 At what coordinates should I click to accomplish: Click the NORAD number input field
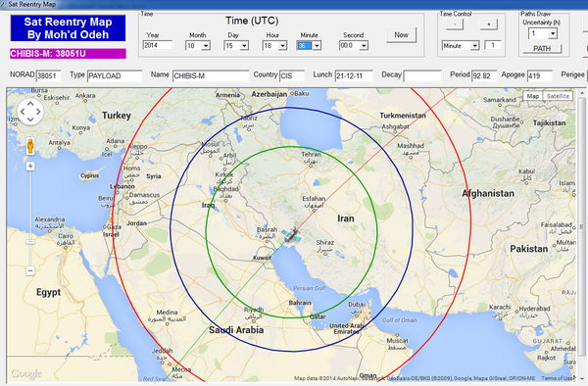(x=48, y=75)
